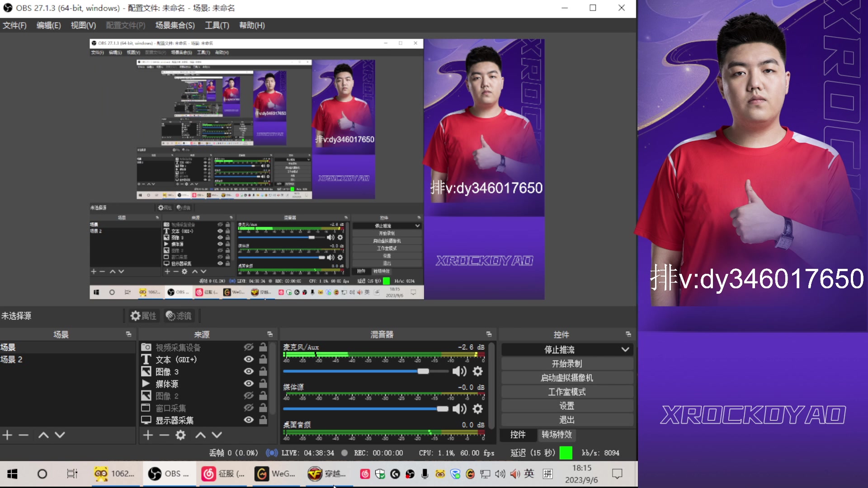Open notification center icon on taskbar

click(617, 474)
